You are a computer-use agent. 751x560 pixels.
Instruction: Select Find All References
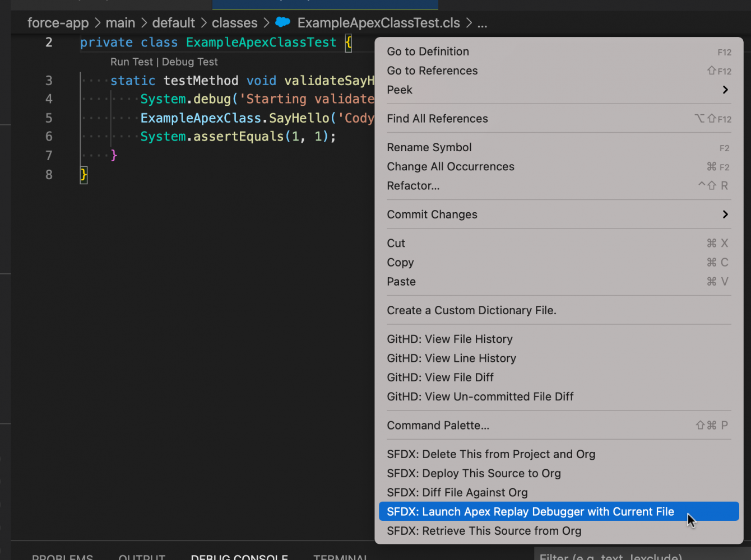tap(559, 119)
